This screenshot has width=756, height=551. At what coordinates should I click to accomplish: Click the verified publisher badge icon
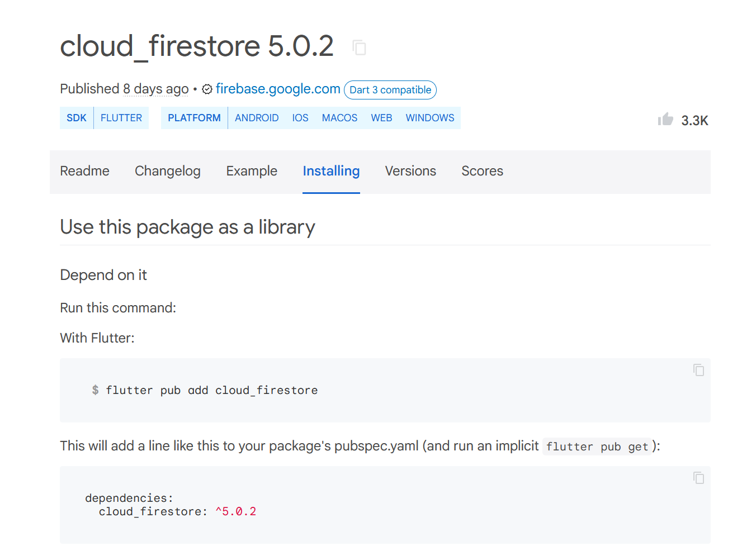[207, 89]
